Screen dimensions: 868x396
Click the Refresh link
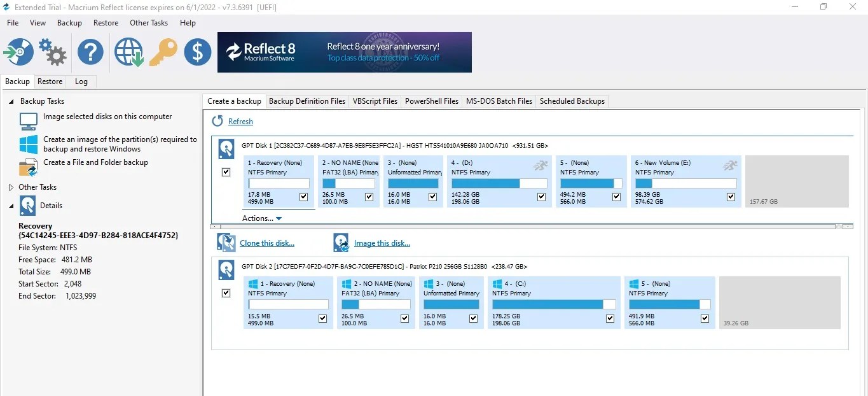[240, 122]
